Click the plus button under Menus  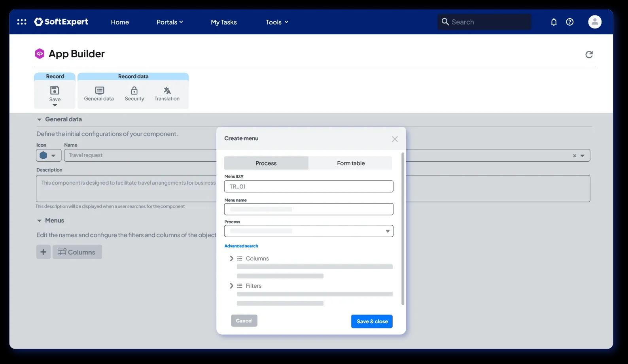44,252
